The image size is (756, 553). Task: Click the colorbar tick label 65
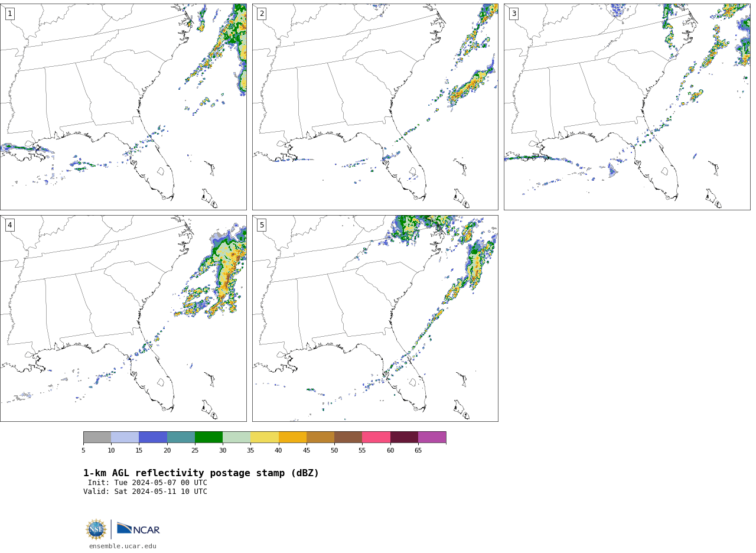[x=418, y=451]
